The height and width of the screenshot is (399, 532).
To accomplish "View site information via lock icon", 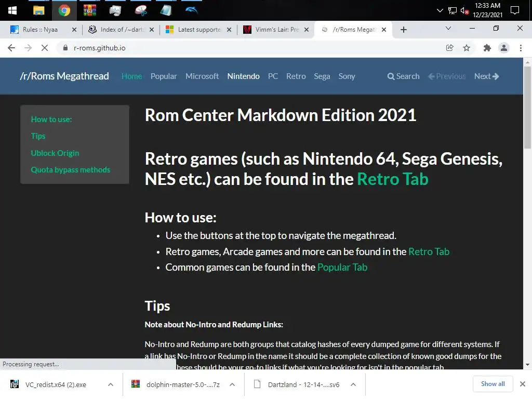I will pos(65,48).
